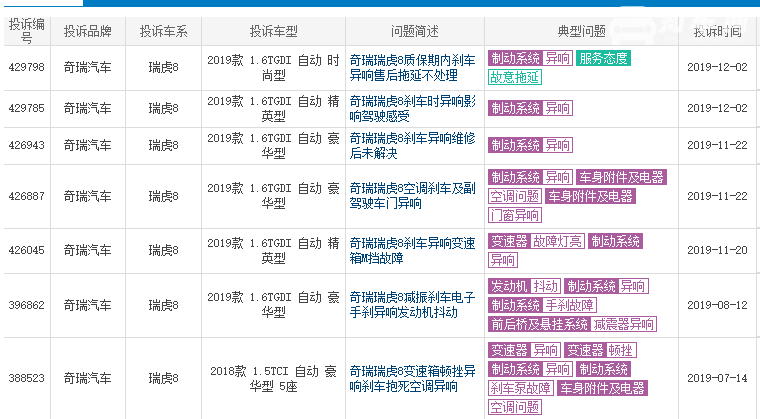Click the 故障灯亮 tag in row 426045
Viewport: 760px width, 419px height.
557,241
